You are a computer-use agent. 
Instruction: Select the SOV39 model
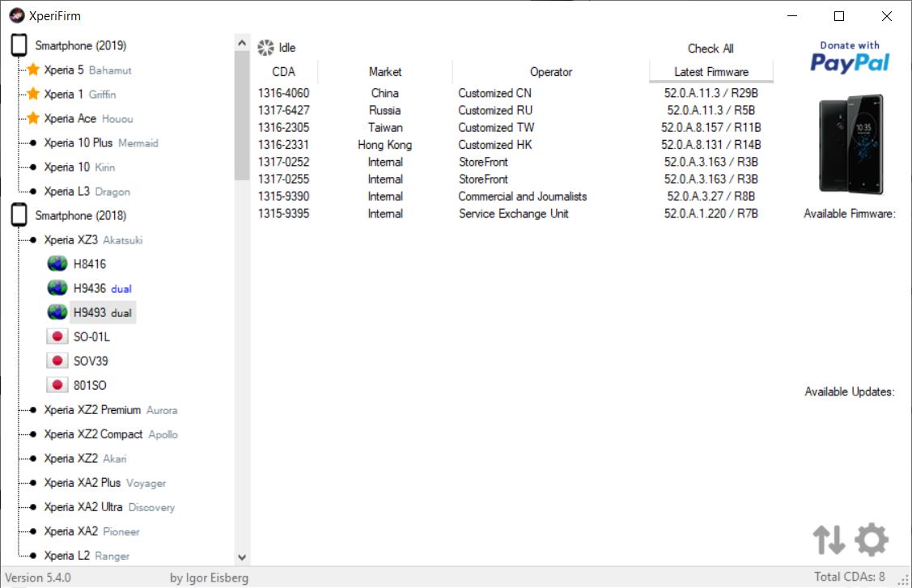pyautogui.click(x=91, y=362)
